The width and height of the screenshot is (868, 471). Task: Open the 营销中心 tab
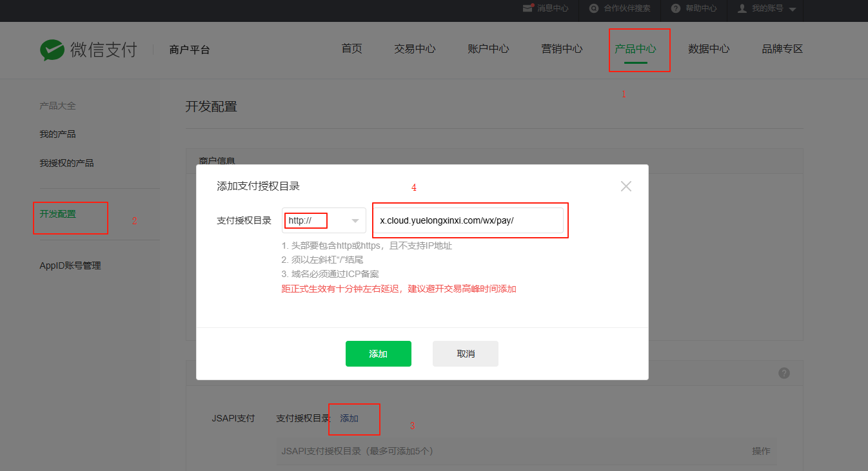(x=562, y=49)
